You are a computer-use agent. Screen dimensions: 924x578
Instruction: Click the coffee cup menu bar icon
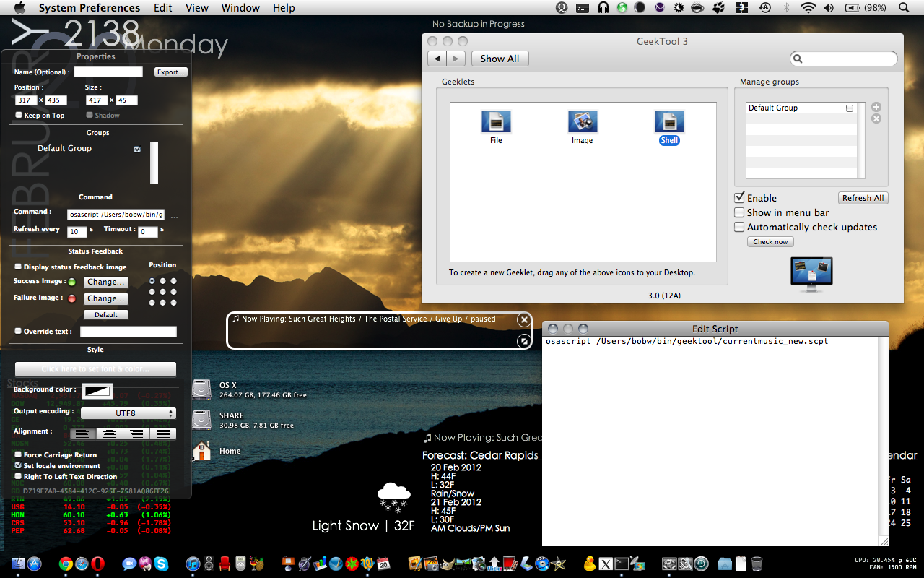point(697,8)
